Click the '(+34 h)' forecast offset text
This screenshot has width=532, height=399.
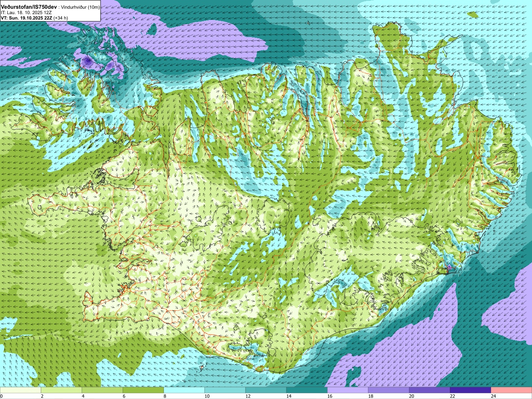point(61,18)
